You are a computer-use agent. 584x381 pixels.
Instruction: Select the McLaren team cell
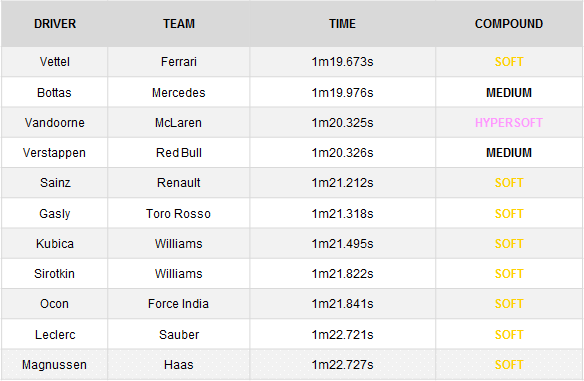coord(179,123)
